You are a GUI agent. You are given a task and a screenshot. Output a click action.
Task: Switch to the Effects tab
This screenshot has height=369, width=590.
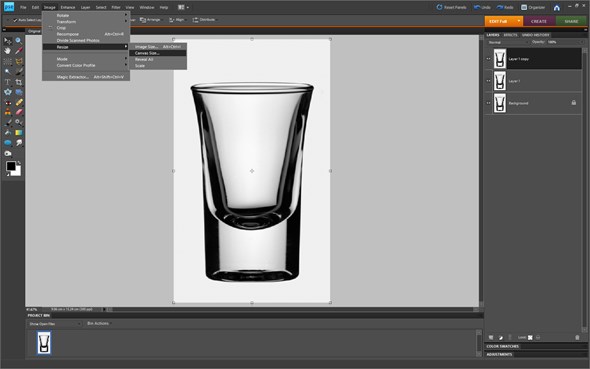coord(510,35)
